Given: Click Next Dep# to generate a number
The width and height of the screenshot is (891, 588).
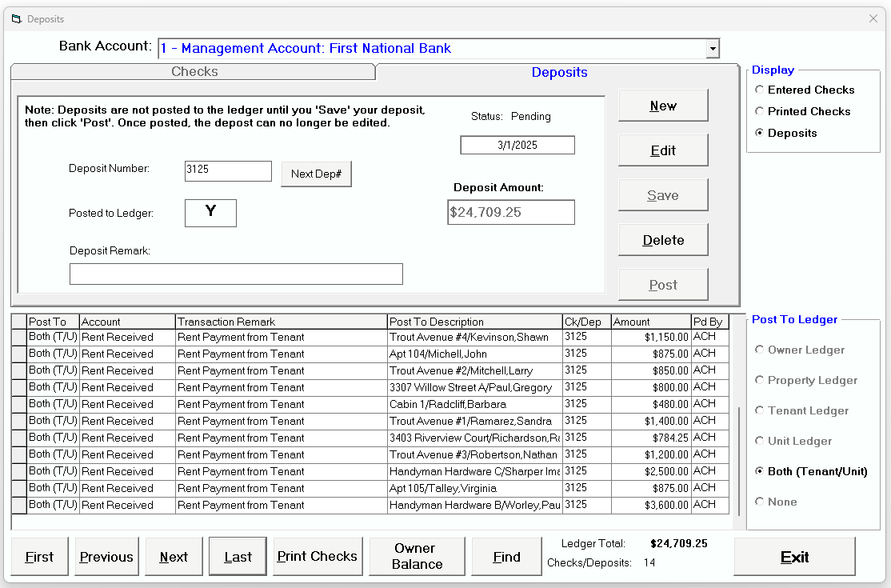Looking at the screenshot, I should (316, 174).
